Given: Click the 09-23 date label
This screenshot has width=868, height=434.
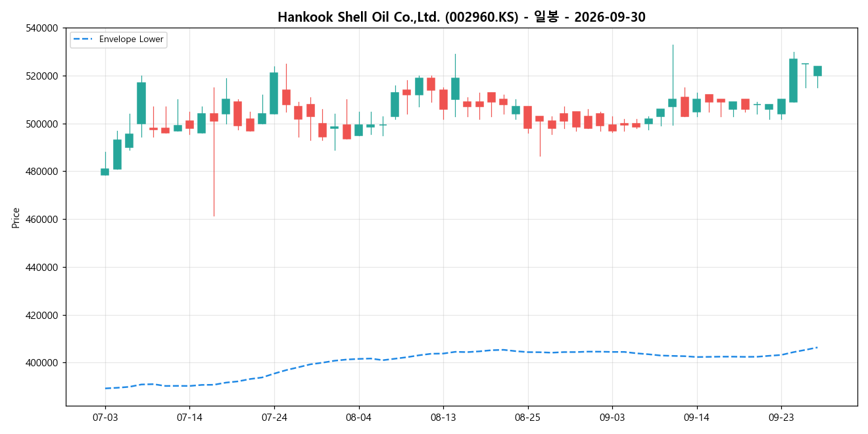Looking at the screenshot, I should click(x=781, y=417).
